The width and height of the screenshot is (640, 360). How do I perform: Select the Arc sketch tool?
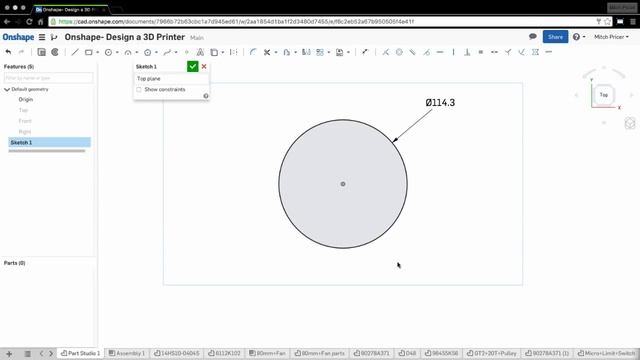pos(128,52)
